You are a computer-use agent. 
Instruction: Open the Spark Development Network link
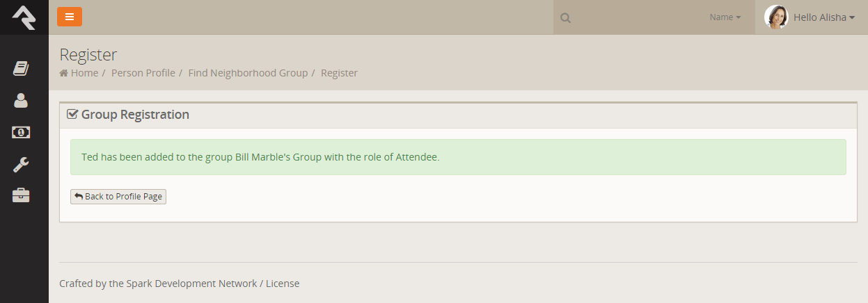183,284
